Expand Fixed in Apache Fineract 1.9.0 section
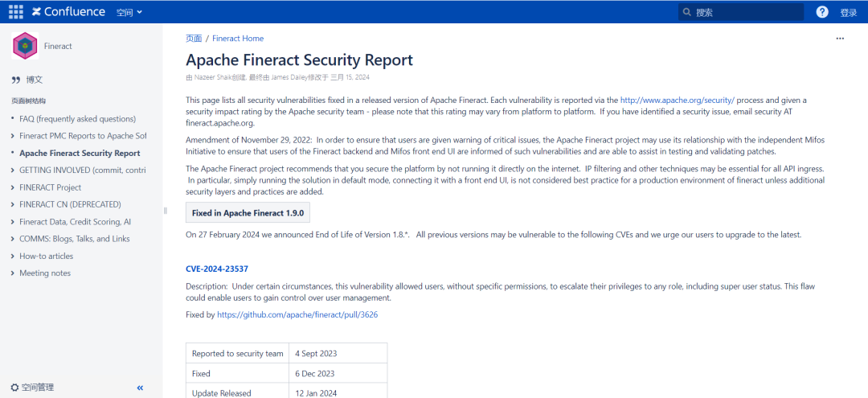The width and height of the screenshot is (868, 398). pyautogui.click(x=248, y=212)
